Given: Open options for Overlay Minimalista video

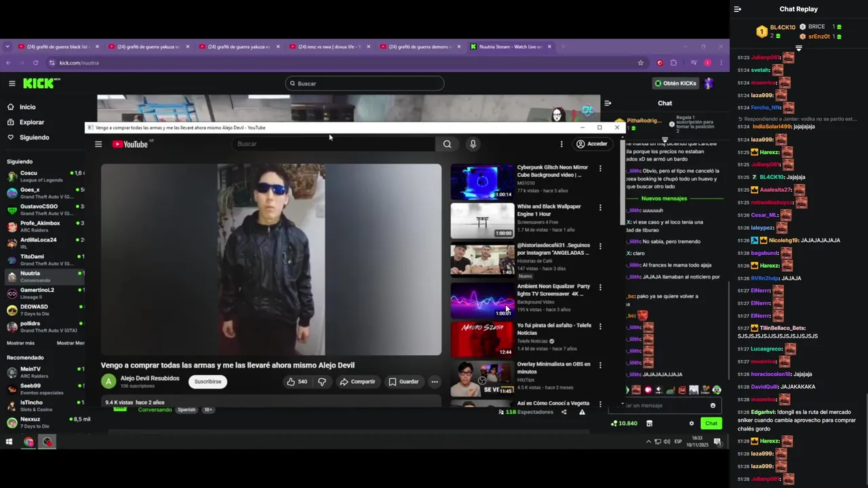Looking at the screenshot, I should tap(600, 365).
